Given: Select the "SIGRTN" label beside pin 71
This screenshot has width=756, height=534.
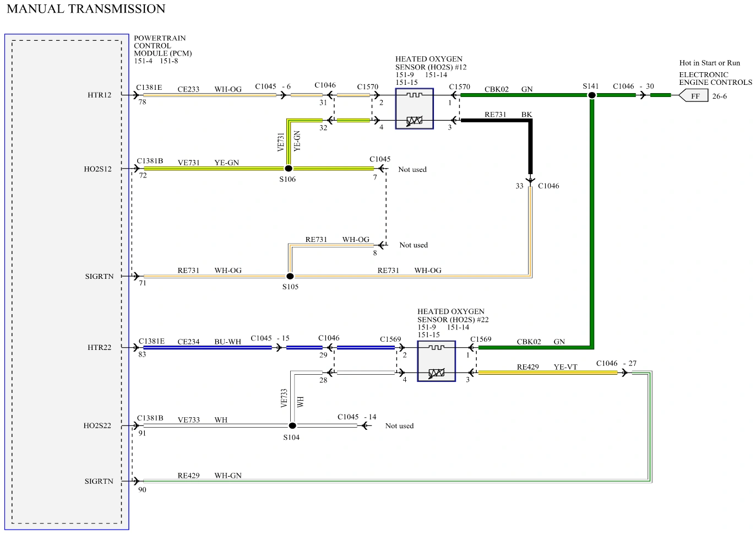Looking at the screenshot, I should 100,277.
